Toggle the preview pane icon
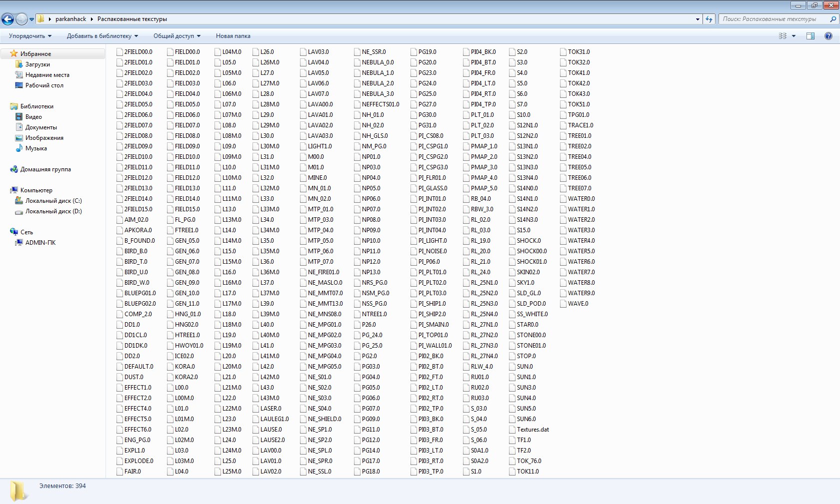Image resolution: width=840 pixels, height=504 pixels. 810,36
